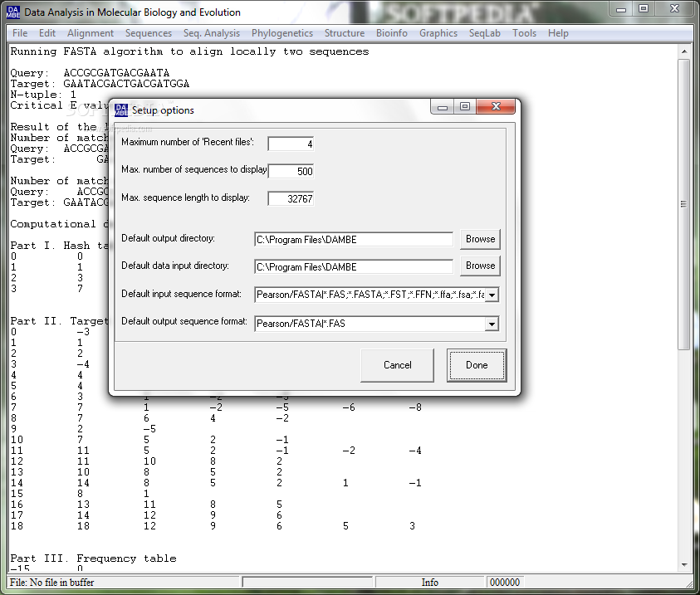
Task: Click the Target GAATACGACTGACGATGGA line
Action: click(100, 84)
